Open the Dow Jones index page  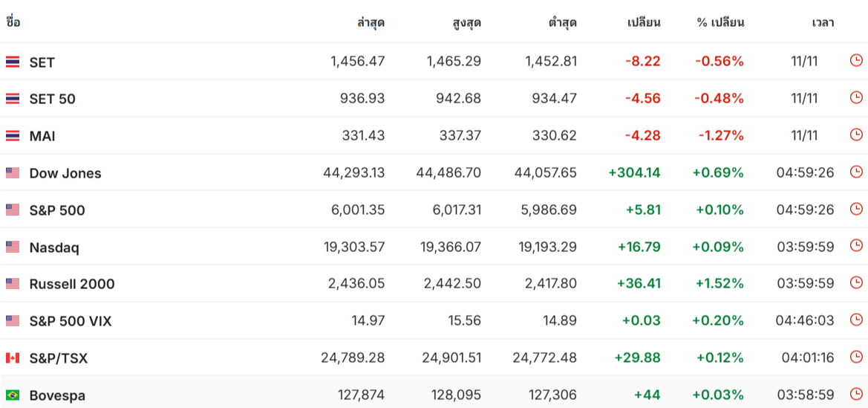(x=65, y=173)
